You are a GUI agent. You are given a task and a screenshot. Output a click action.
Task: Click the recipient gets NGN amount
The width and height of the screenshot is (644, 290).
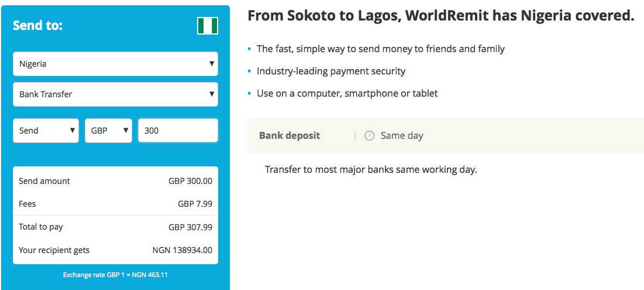click(x=182, y=250)
